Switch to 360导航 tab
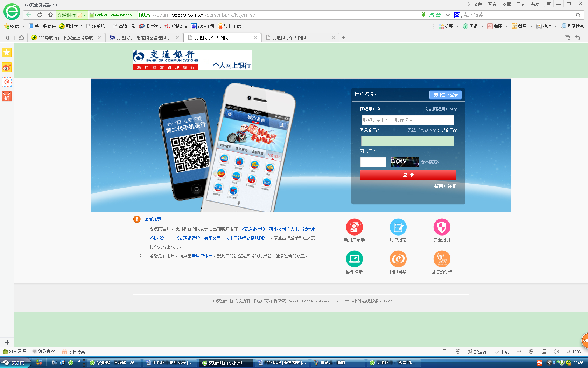This screenshot has width=588, height=368. click(65, 38)
